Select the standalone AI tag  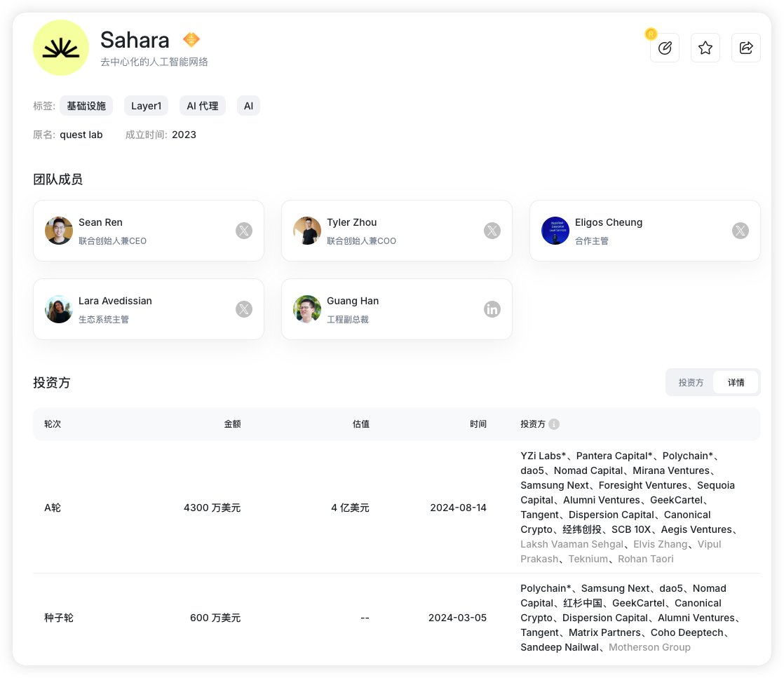(248, 105)
